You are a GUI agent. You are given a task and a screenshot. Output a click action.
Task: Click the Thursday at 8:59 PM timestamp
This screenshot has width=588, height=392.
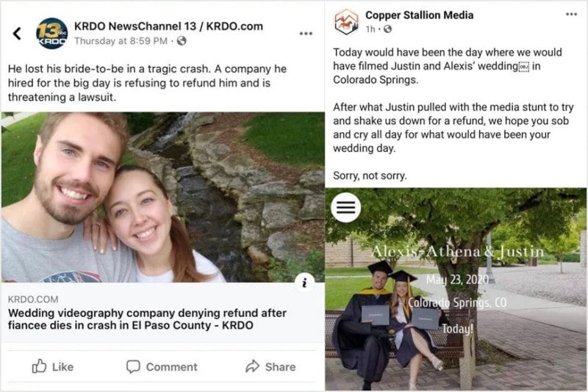(123, 41)
